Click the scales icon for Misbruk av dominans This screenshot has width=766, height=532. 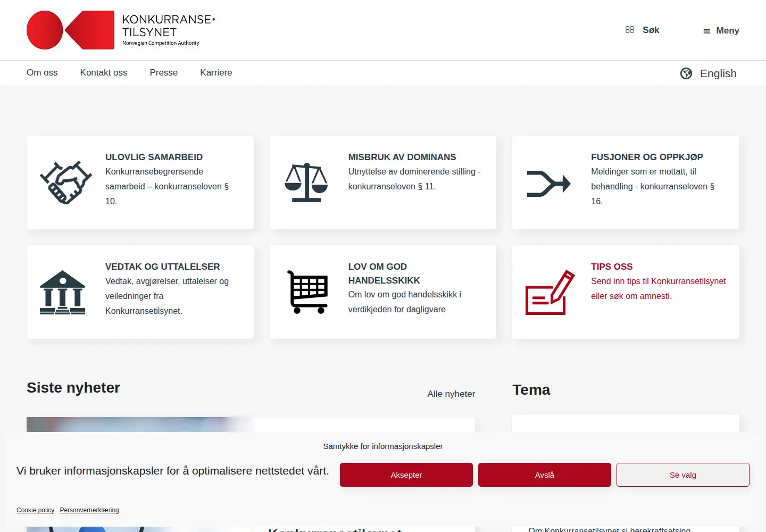(306, 182)
